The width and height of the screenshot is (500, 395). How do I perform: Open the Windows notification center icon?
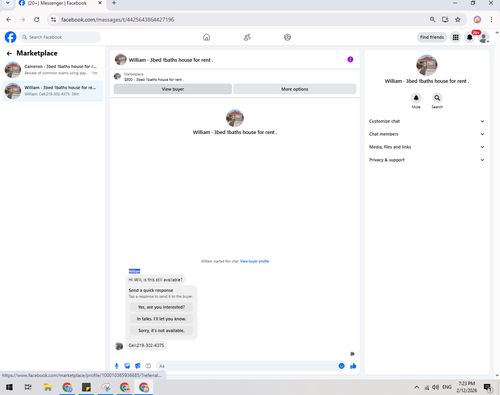tap(488, 387)
